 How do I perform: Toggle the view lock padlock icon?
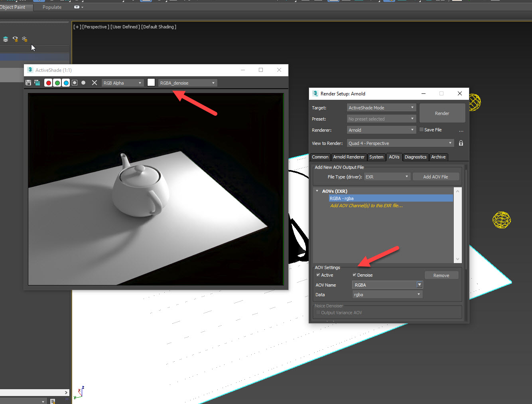tap(461, 143)
